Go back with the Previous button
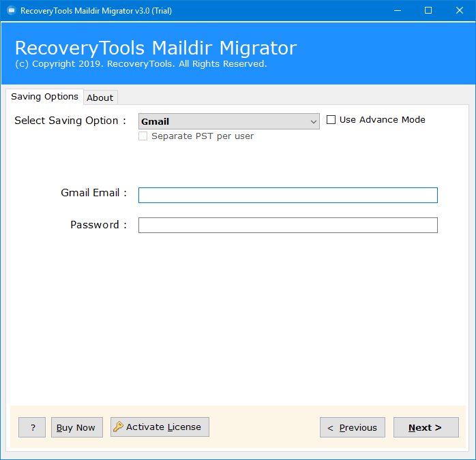This screenshot has width=476, height=460. [353, 427]
